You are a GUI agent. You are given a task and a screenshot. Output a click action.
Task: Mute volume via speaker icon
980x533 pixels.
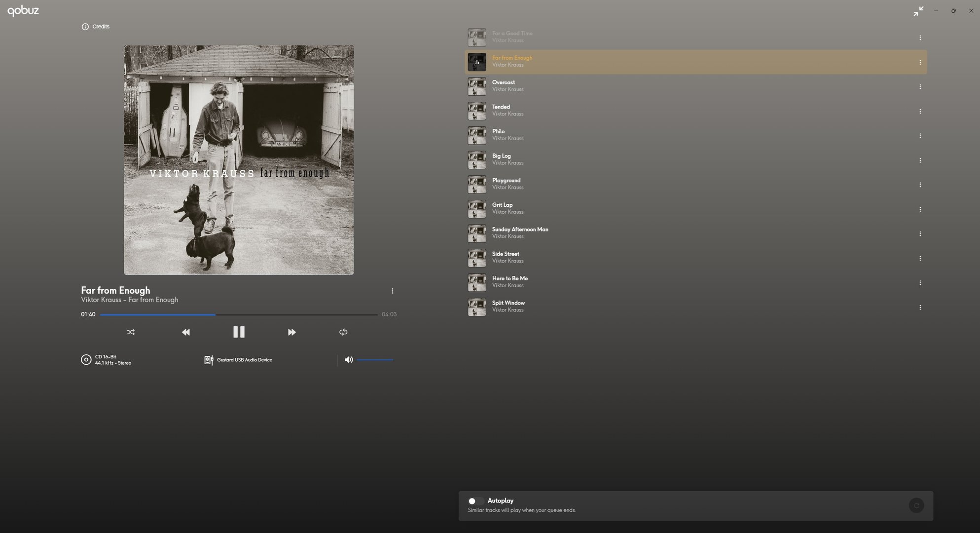(349, 360)
